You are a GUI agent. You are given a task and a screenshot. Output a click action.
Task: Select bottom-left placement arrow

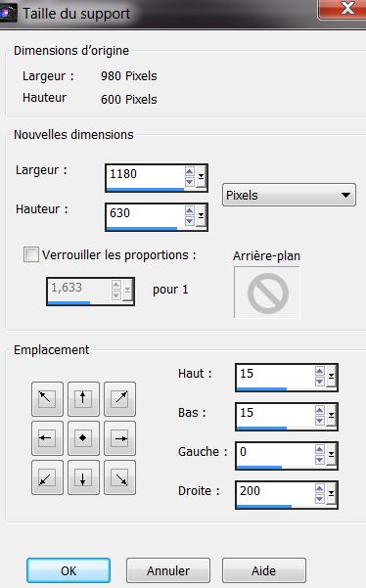(47, 477)
